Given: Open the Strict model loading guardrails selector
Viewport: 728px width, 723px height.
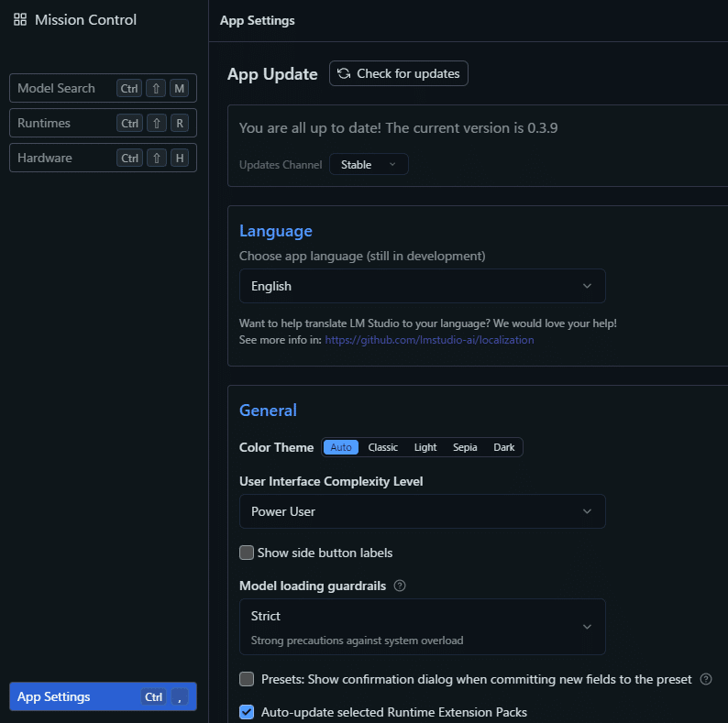Looking at the screenshot, I should point(422,627).
